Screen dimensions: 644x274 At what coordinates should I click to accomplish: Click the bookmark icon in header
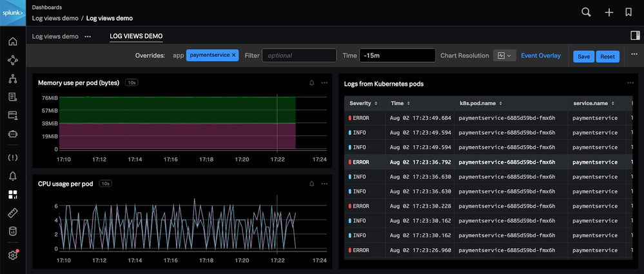pyautogui.click(x=629, y=12)
